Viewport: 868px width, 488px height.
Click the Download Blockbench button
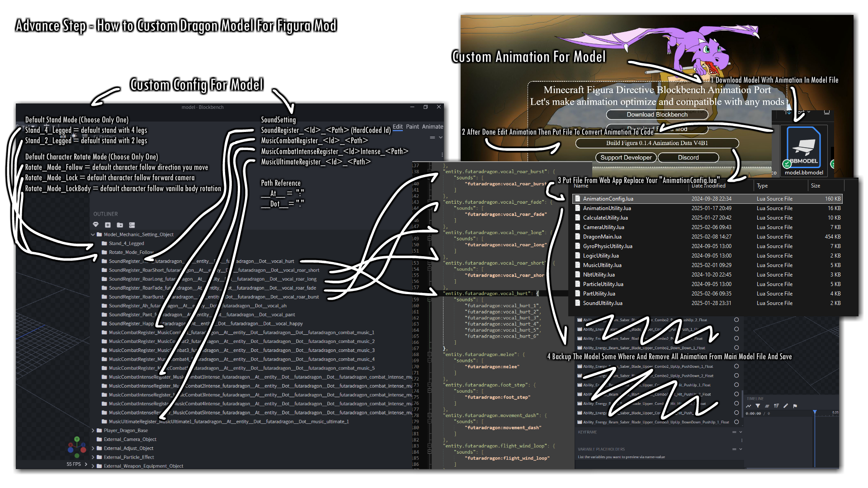[657, 115]
